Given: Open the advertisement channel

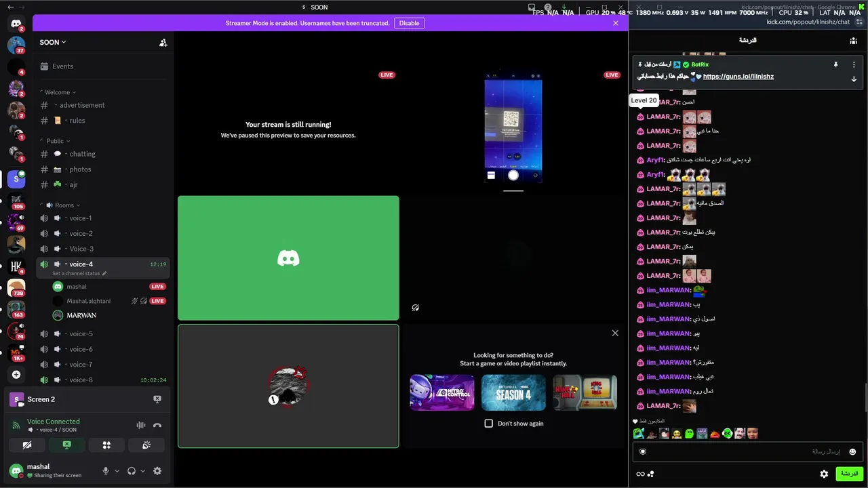Looking at the screenshot, I should tap(103, 105).
